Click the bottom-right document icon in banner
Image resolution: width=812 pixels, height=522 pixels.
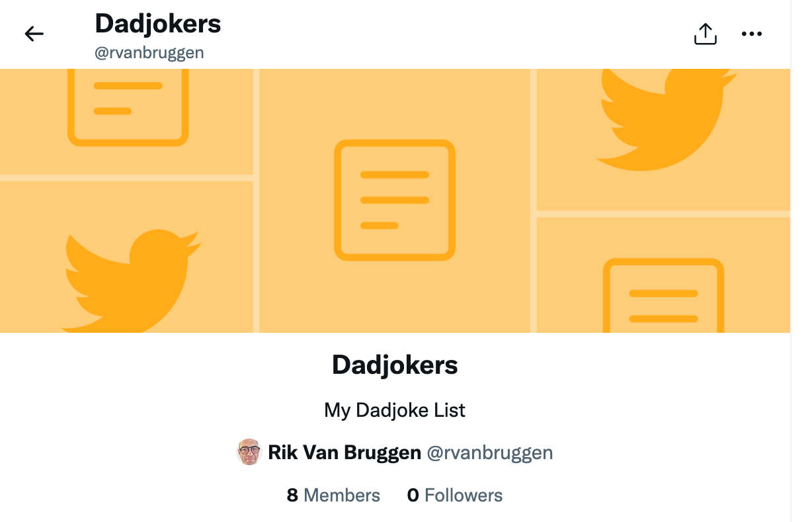tap(663, 295)
